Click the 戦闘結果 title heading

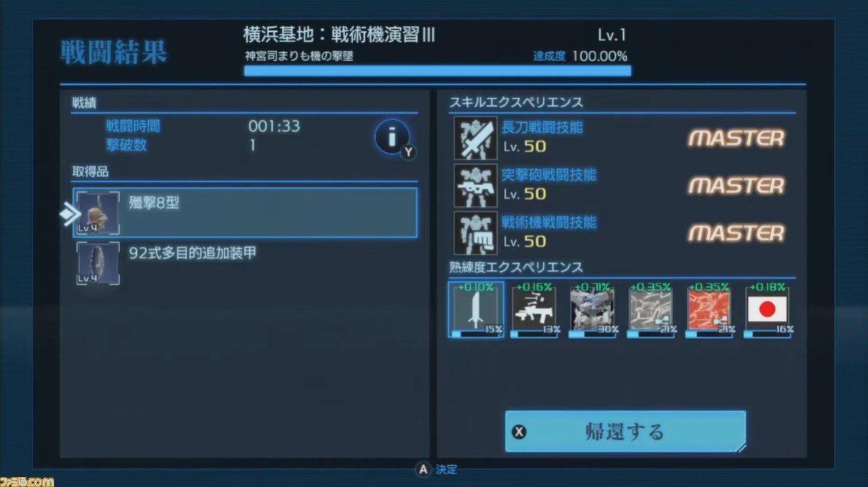[113, 53]
